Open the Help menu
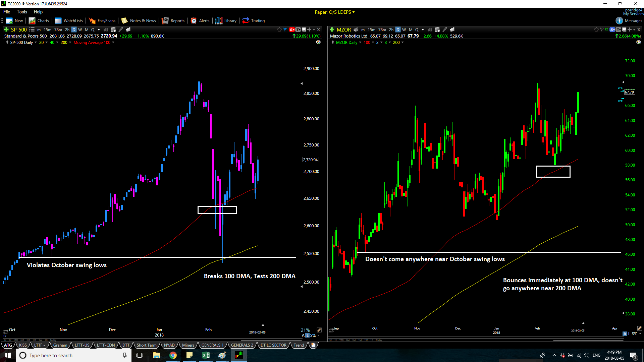The height and width of the screenshot is (362, 644). coord(38,12)
